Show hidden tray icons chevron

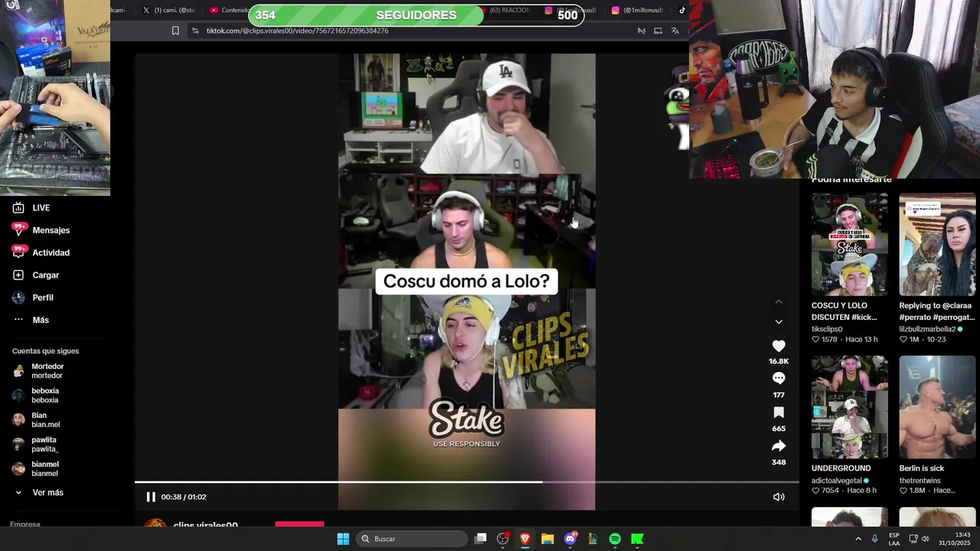(858, 539)
